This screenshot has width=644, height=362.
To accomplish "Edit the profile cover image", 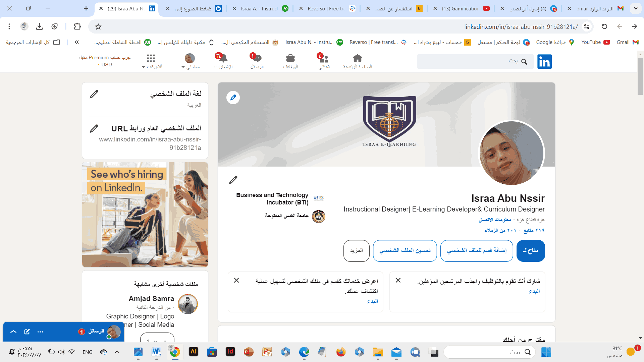I will [233, 98].
